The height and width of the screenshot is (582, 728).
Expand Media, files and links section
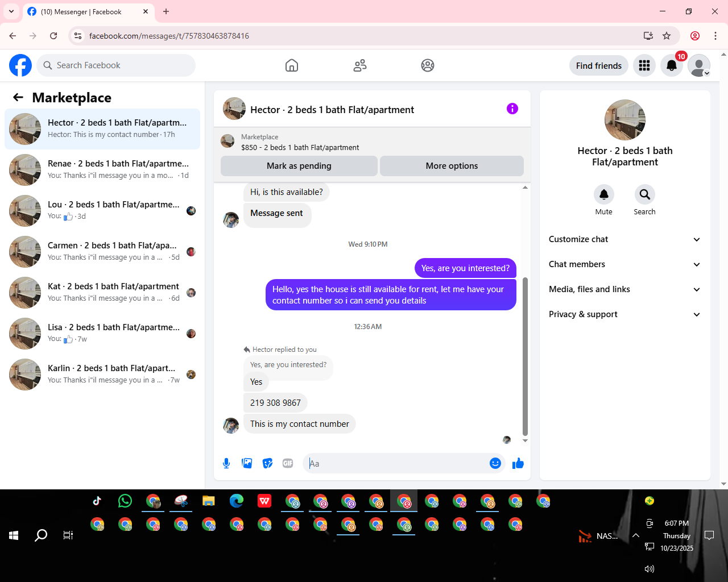[624, 289]
